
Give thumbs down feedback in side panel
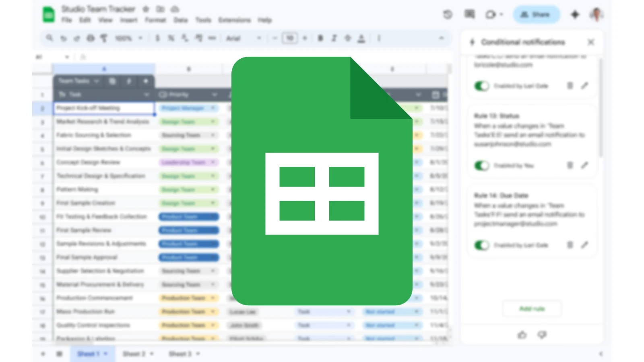(x=542, y=335)
